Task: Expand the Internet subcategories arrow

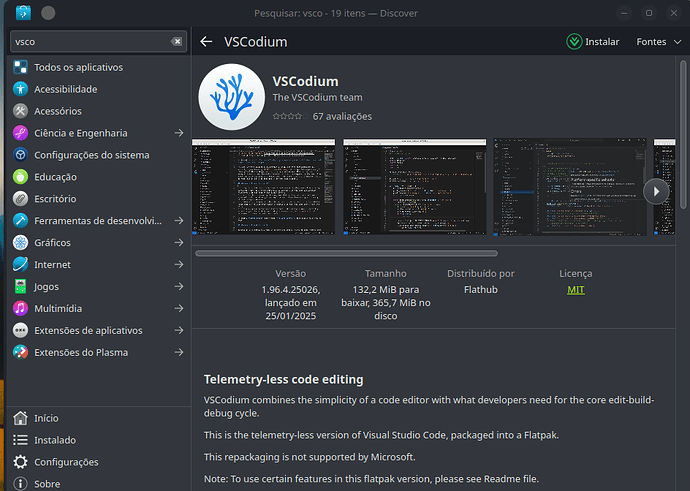Action: coord(179,264)
